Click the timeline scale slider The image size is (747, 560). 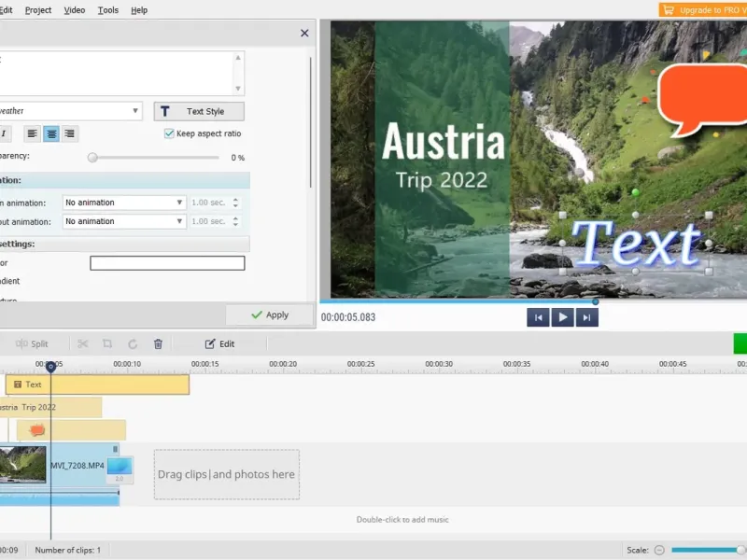click(709, 550)
